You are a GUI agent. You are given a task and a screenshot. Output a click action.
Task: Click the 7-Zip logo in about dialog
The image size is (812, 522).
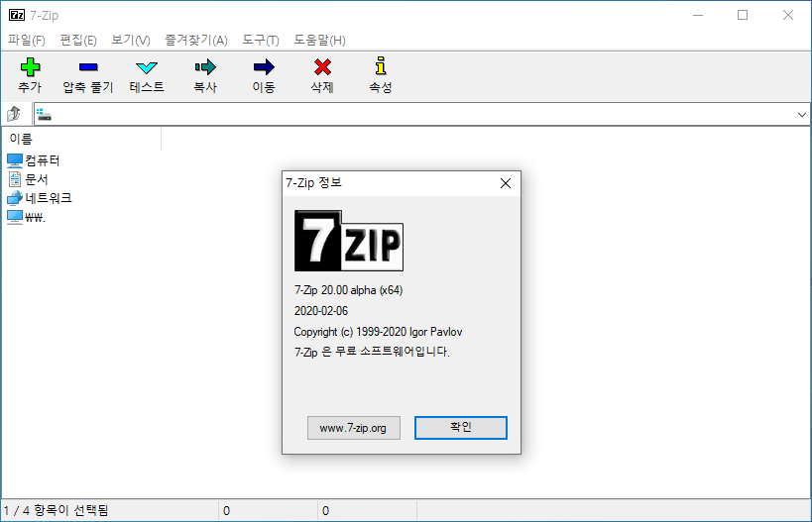349,241
